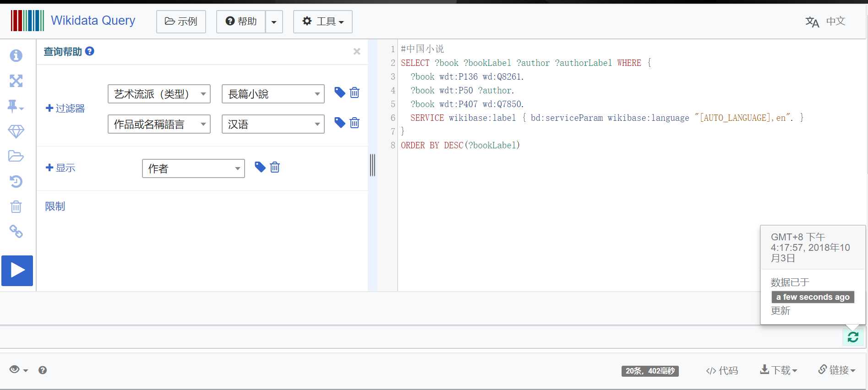Click the tag icon for 汉语 filter

click(x=339, y=123)
